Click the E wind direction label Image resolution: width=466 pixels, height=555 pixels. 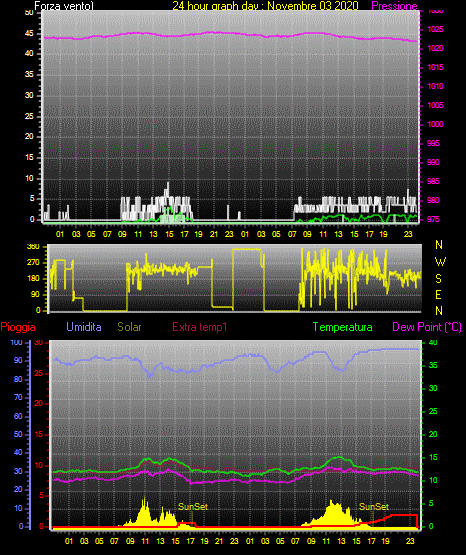[x=438, y=294]
